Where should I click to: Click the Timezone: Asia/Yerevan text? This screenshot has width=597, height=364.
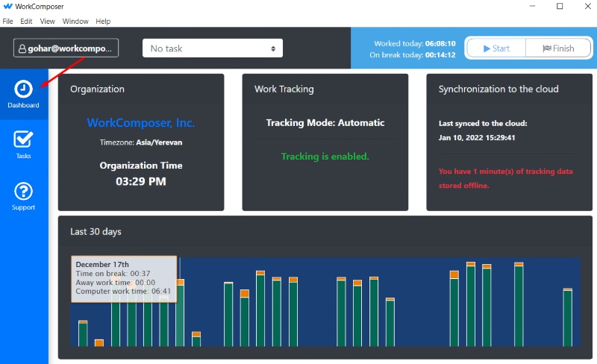coord(141,142)
